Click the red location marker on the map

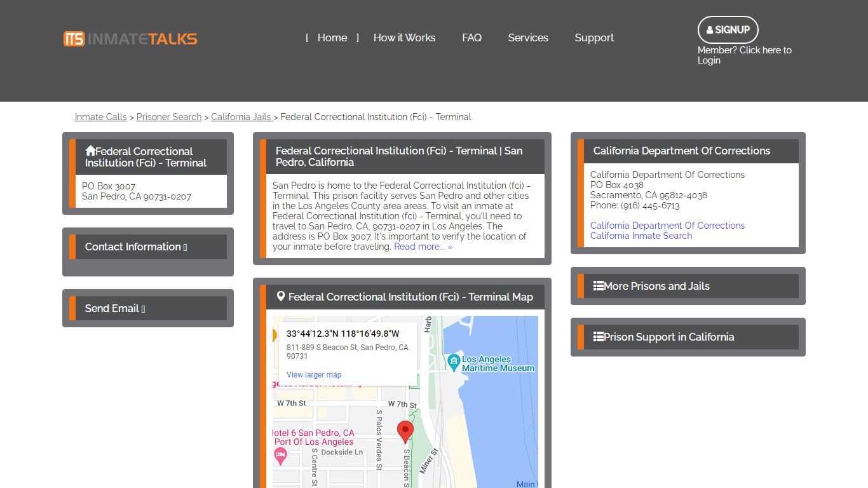click(405, 432)
